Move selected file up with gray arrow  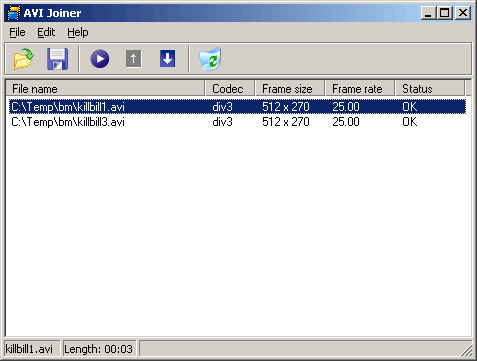(x=134, y=59)
